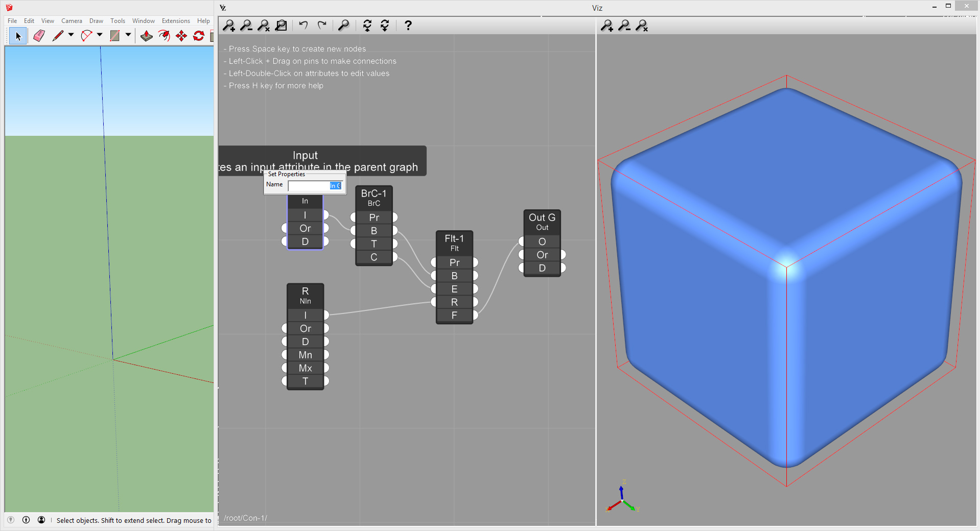
Task: Click the redo arrow in Viz toolbar
Action: (x=322, y=25)
